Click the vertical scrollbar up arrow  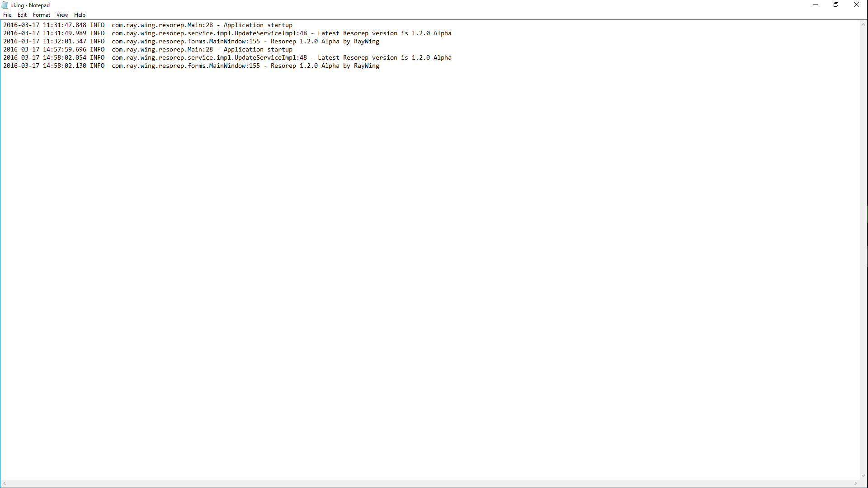[863, 24]
